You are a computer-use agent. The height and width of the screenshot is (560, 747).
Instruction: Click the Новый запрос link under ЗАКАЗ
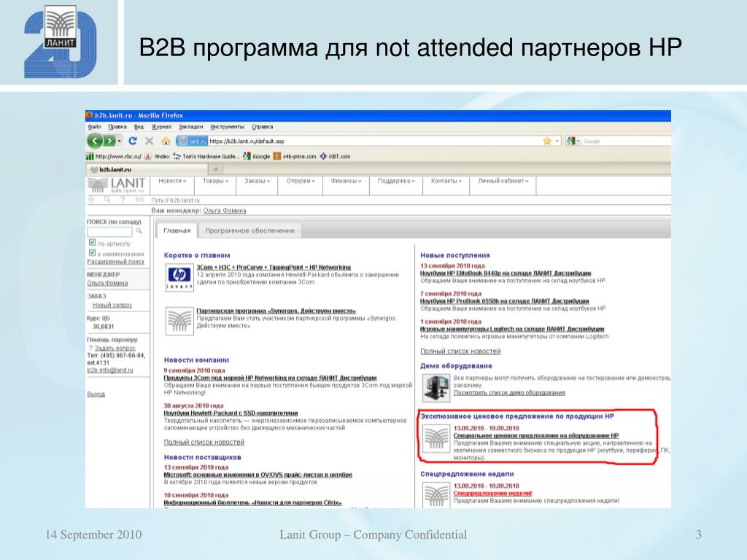[112, 305]
